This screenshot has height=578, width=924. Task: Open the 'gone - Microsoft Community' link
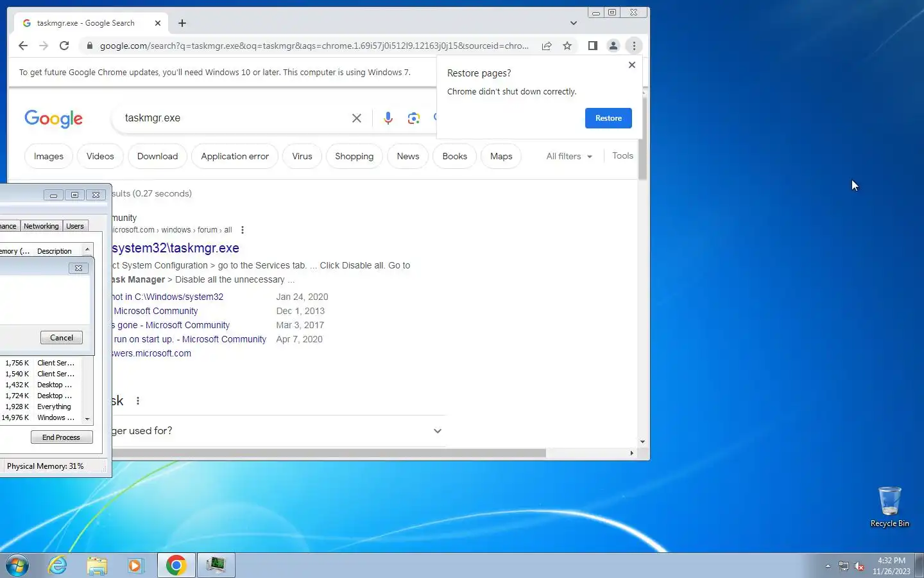click(171, 325)
